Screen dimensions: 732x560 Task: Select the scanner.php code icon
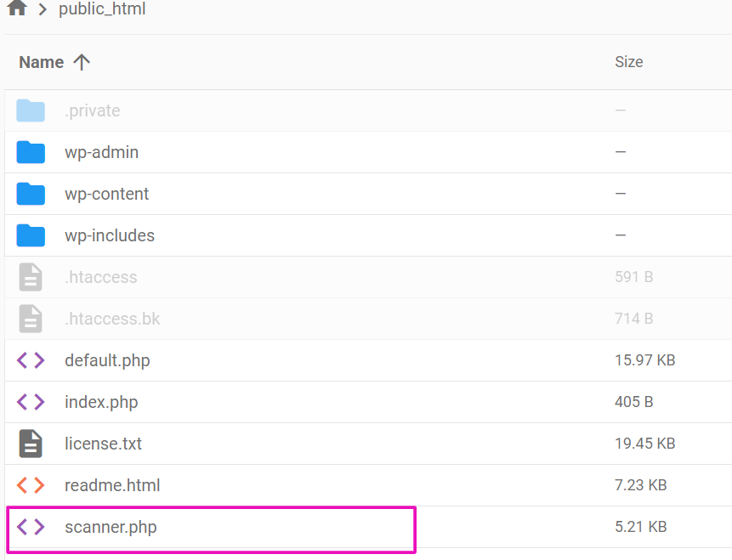point(31,527)
